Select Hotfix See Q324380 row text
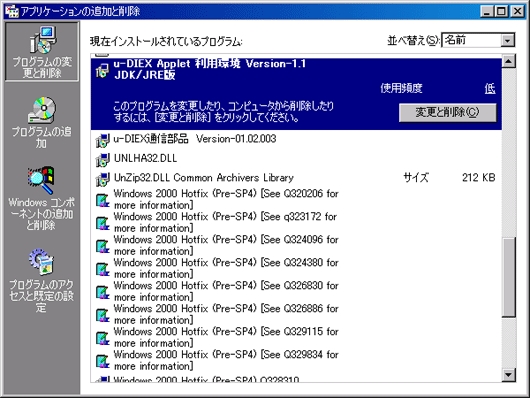Screen dimensions: 530x398 pyautogui.click(x=226, y=268)
